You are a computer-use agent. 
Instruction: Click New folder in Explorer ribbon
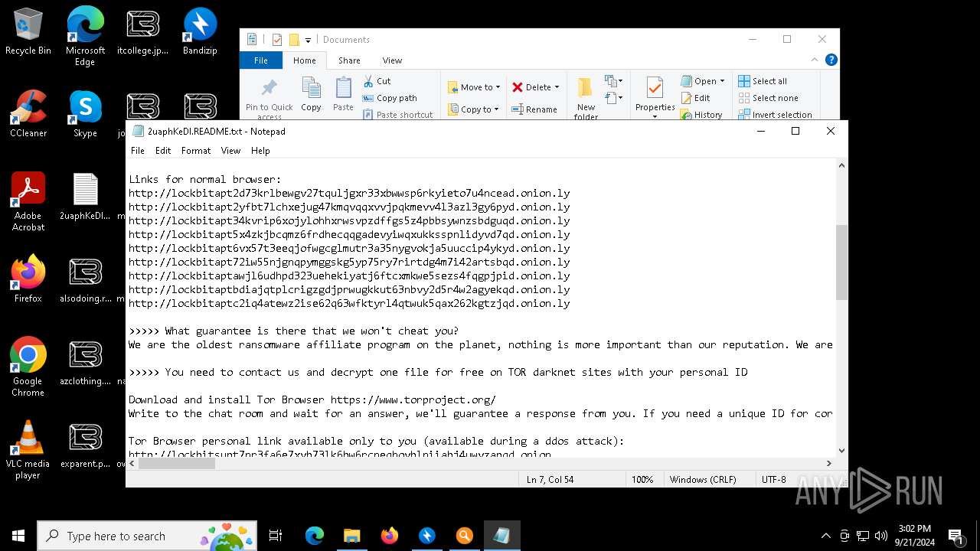click(586, 99)
